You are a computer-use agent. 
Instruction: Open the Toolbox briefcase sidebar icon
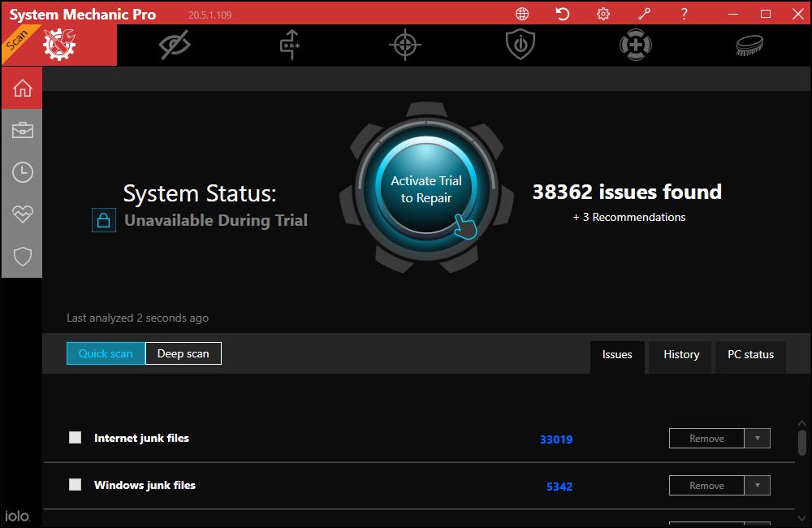pos(22,130)
